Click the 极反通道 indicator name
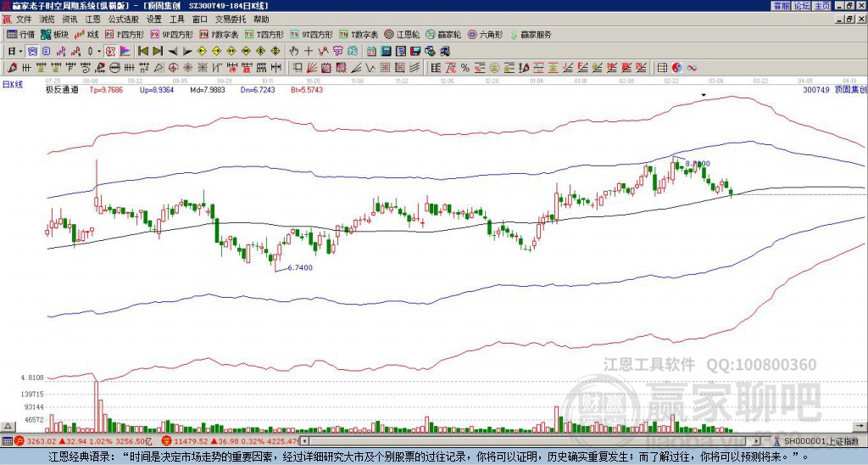The width and height of the screenshot is (868, 465). pyautogui.click(x=62, y=89)
